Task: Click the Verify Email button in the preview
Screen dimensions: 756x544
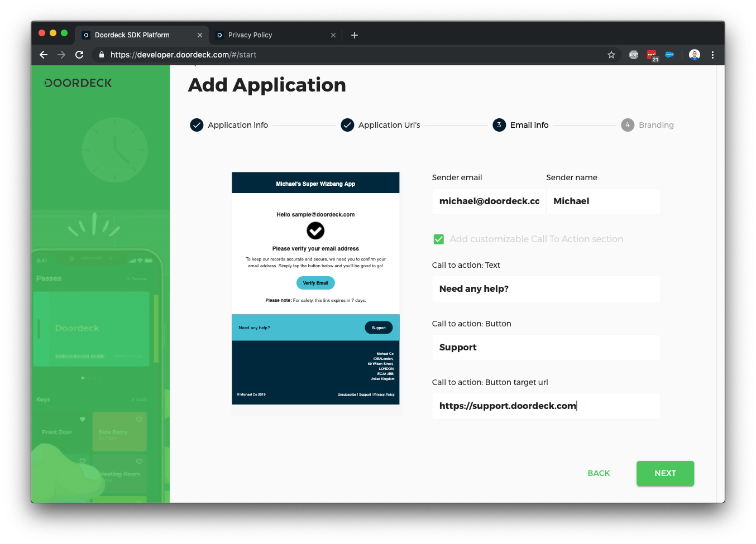Action: (315, 283)
